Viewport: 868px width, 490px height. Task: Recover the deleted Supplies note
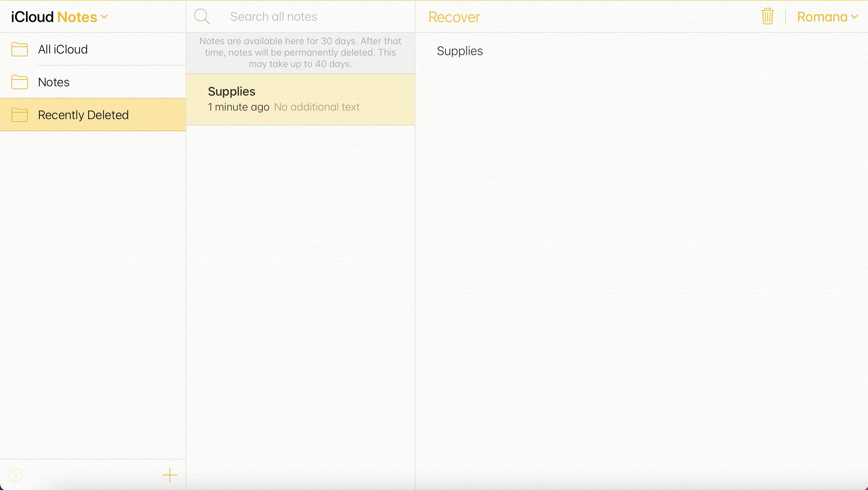[x=454, y=17]
